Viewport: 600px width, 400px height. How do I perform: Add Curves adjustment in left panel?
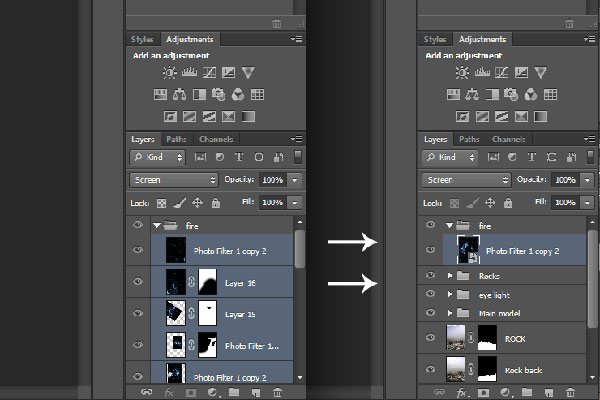pos(209,72)
